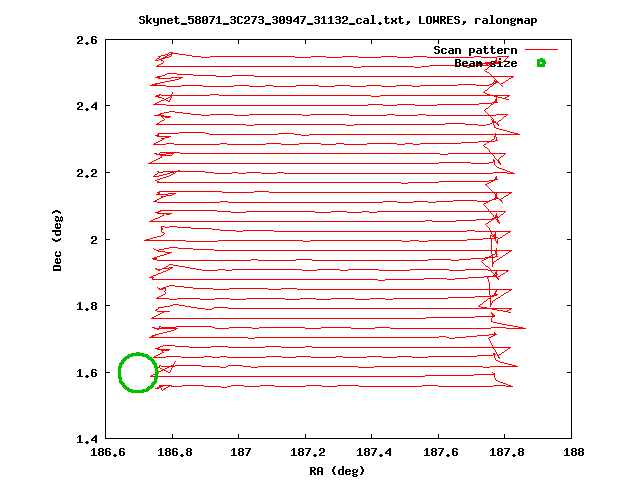Click the 187.2 RA tick label
Viewport: 640px width, 480px height.
coord(307,452)
